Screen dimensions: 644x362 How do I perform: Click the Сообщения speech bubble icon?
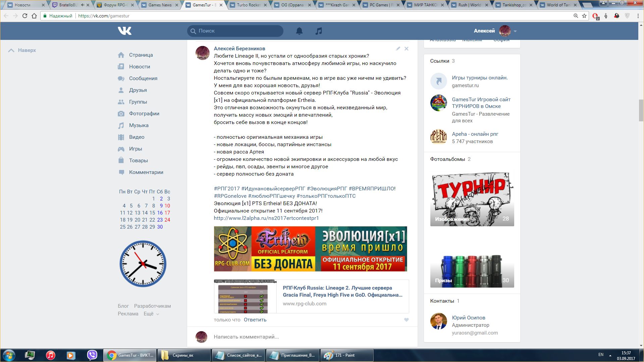[121, 78]
